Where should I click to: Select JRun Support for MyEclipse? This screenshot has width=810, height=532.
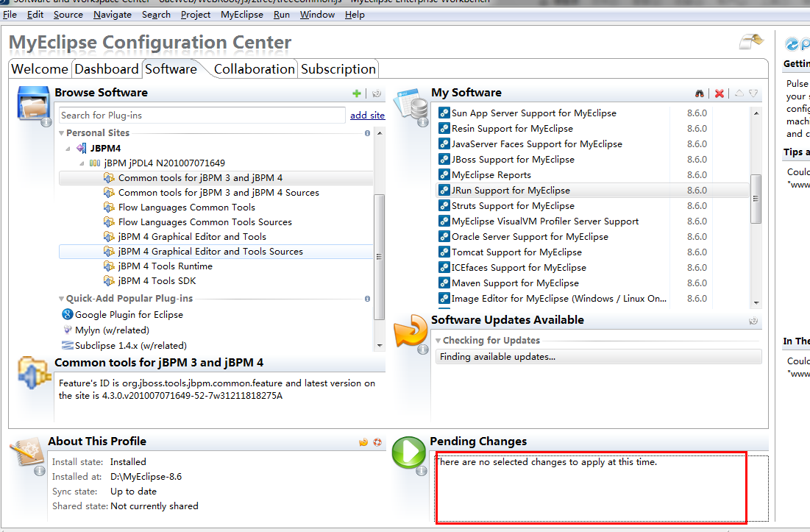[x=592, y=190]
